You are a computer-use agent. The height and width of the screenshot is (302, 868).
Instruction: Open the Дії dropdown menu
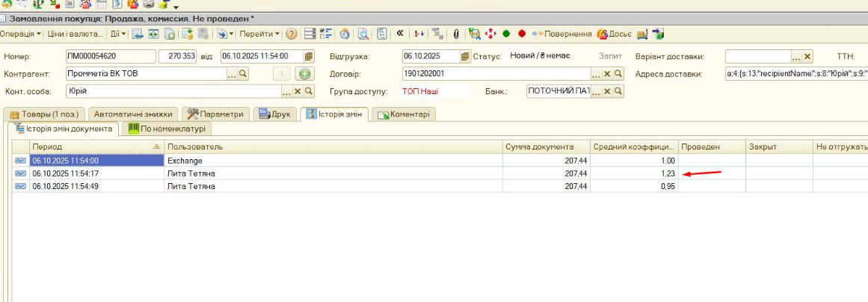click(118, 34)
